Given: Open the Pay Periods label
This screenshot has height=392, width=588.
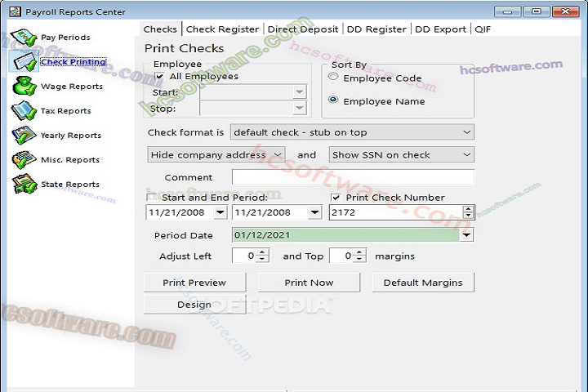Looking at the screenshot, I should 65,37.
